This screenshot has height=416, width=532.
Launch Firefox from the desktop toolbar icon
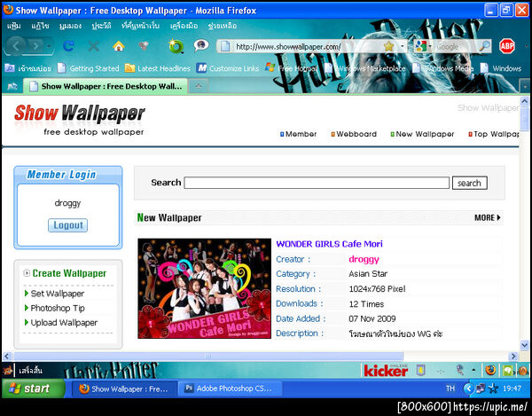tap(490, 370)
